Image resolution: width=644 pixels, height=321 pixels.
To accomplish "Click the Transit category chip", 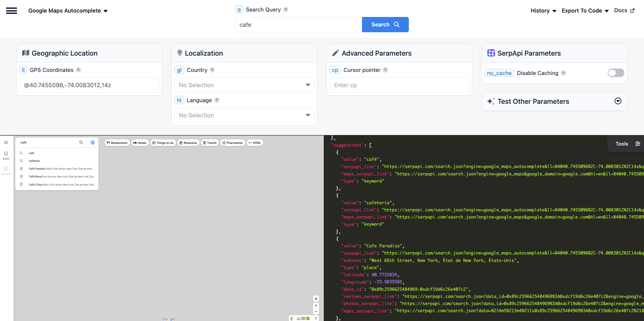I will (x=210, y=143).
